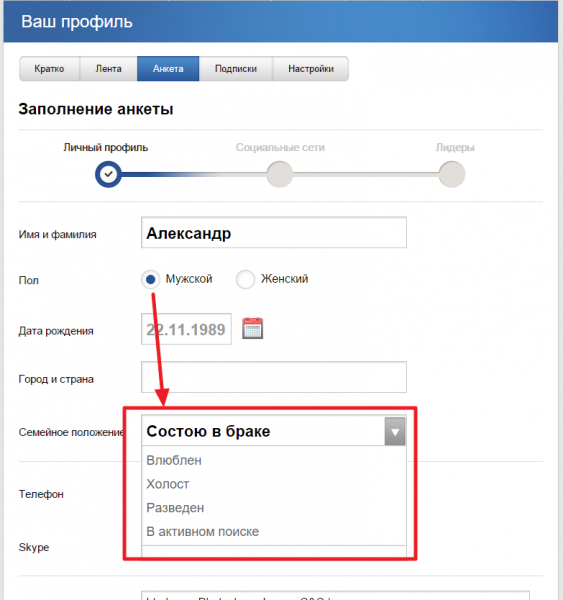Open the birth date calendar icon

coord(253,328)
